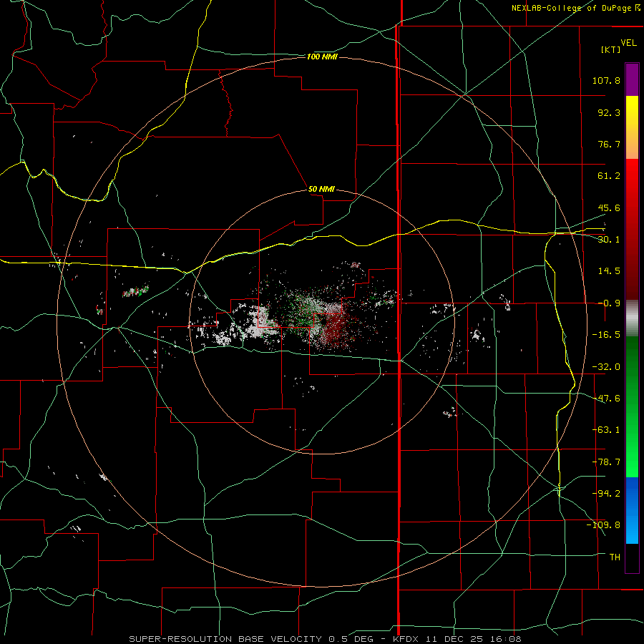Select the 45.6 value on velocity scale
This screenshot has width=644, height=644.
(609, 208)
